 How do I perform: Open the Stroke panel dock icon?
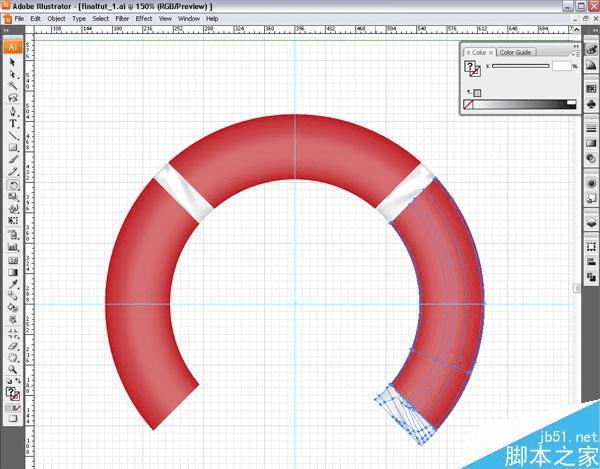click(591, 128)
